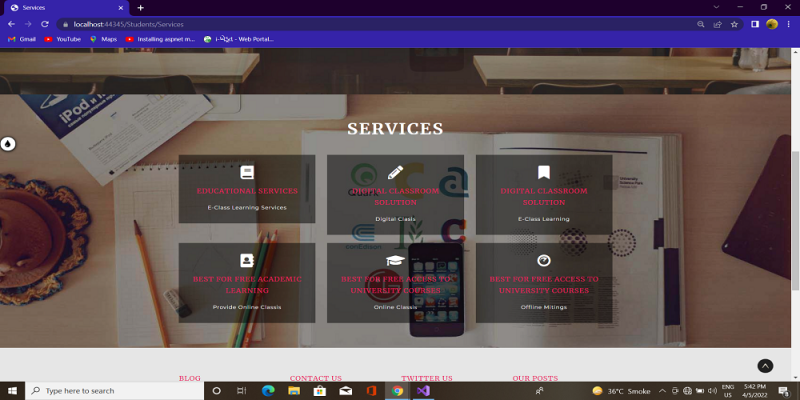Click the localhost address bar URL

(x=129, y=24)
